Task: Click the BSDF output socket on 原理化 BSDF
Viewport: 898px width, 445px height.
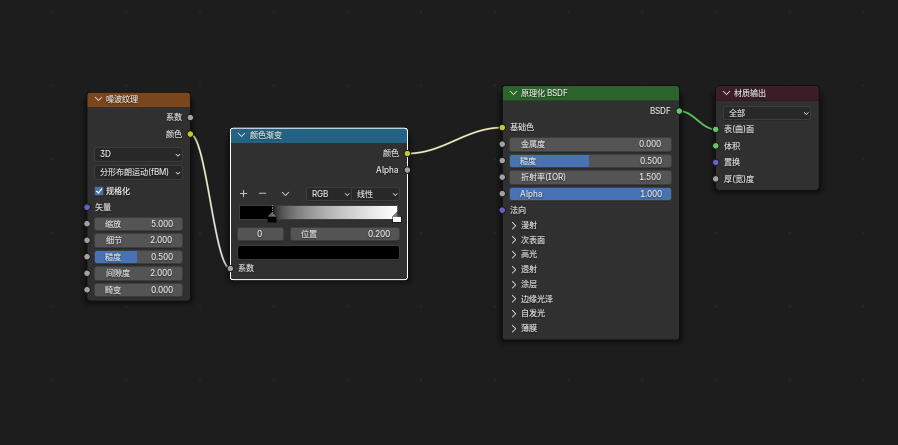Action: (x=679, y=111)
